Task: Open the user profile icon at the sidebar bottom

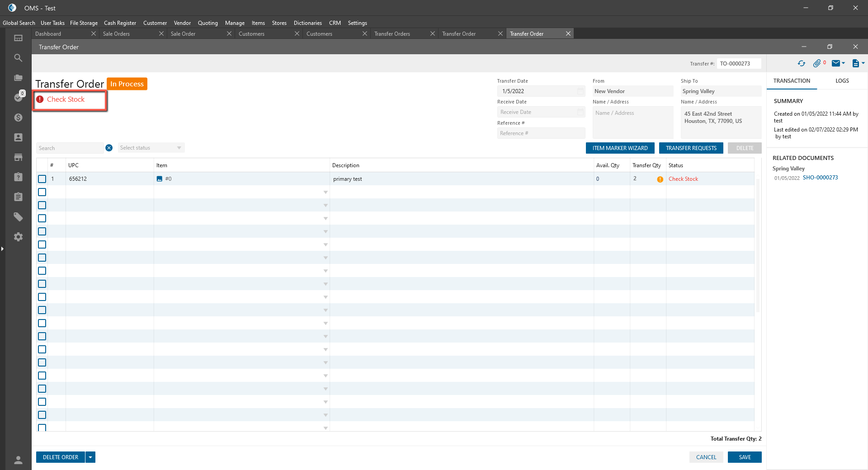Action: [x=18, y=460]
